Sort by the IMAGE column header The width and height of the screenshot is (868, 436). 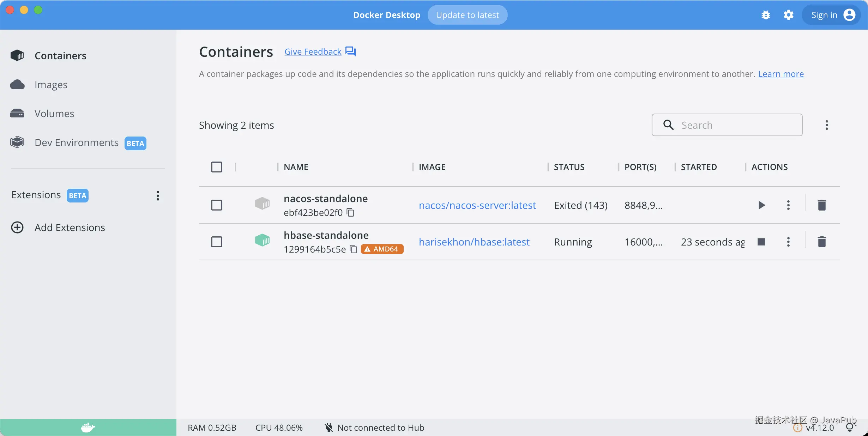[432, 167]
